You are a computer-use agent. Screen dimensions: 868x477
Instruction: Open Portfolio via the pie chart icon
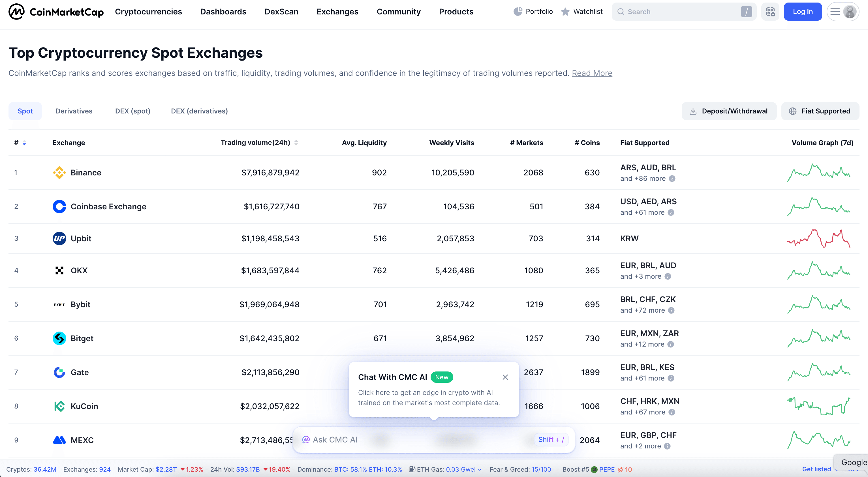pos(518,11)
